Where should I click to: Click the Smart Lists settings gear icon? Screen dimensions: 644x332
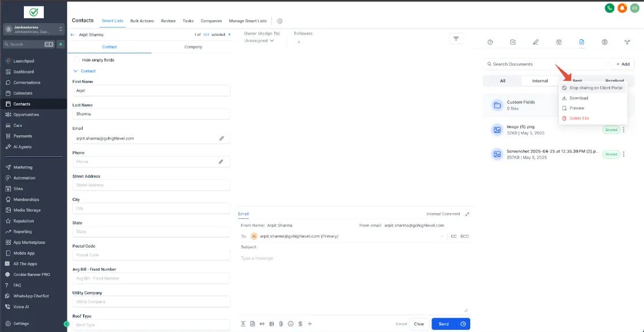coord(280,21)
